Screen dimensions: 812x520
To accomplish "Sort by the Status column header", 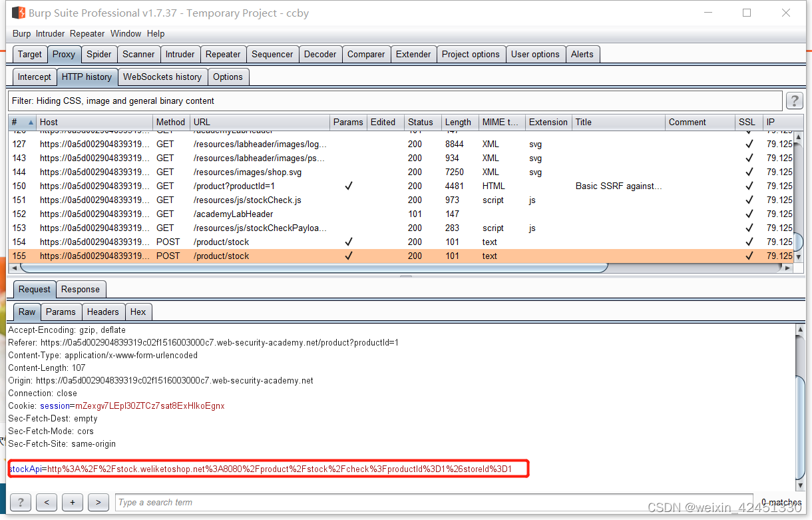I will coord(423,122).
